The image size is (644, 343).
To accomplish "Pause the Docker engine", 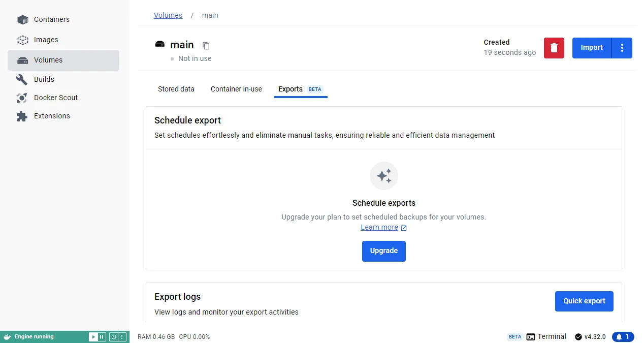I will pyautogui.click(x=102, y=337).
